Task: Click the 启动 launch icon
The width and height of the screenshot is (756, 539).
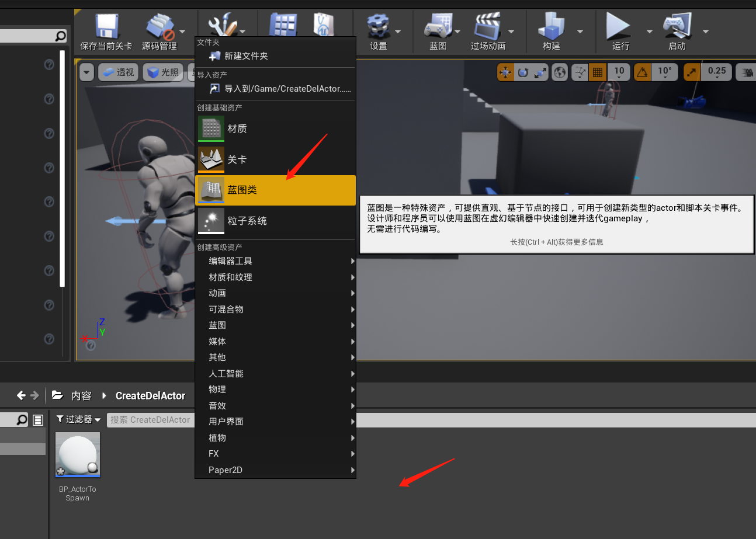Action: pyautogui.click(x=675, y=26)
